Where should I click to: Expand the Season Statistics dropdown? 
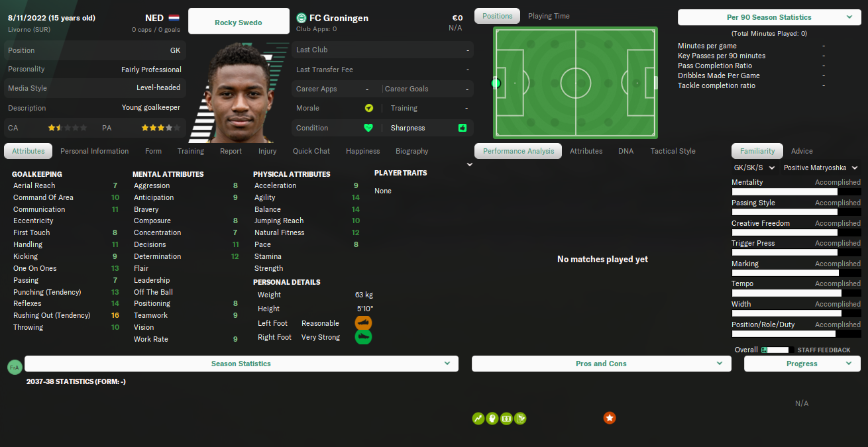[x=241, y=364]
